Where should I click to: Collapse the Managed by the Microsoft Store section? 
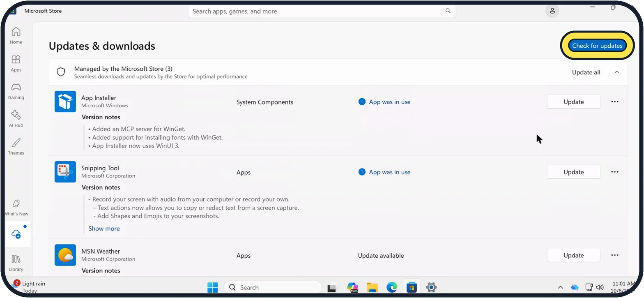pos(616,72)
